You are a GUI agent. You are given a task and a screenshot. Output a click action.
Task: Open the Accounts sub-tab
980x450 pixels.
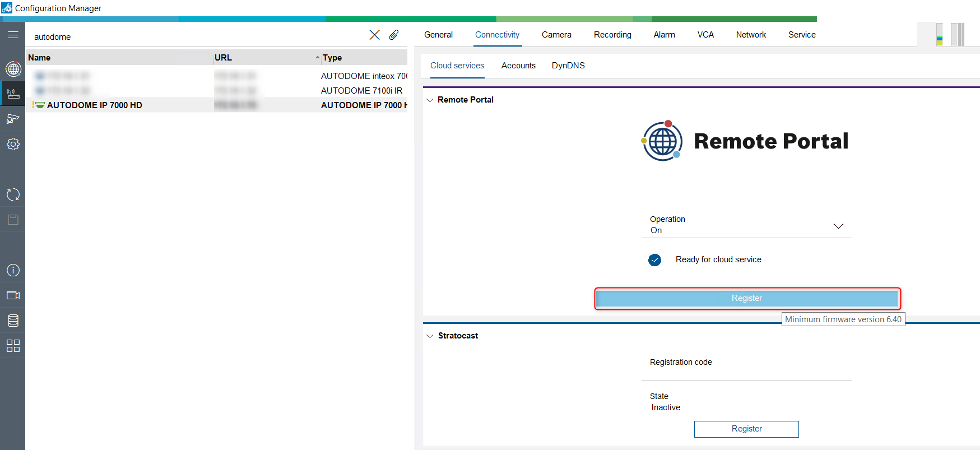tap(518, 66)
